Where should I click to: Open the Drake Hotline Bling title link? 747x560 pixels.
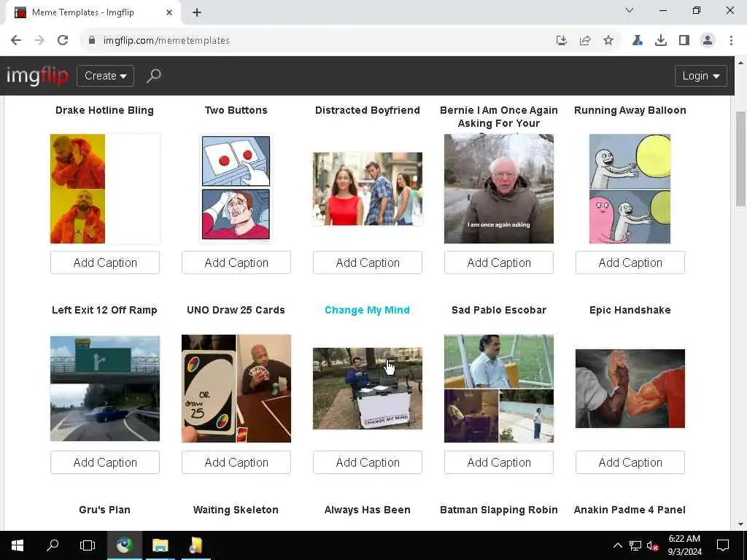pyautogui.click(x=105, y=110)
